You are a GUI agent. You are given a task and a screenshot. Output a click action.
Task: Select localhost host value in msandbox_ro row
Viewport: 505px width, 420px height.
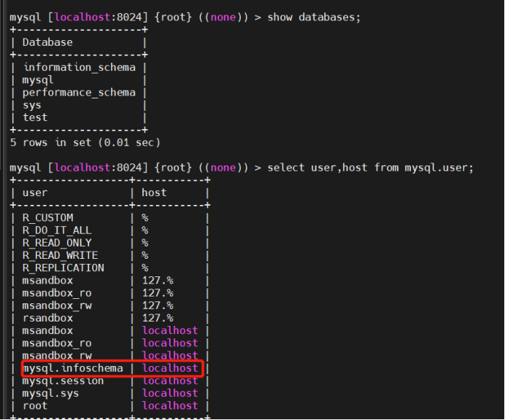170,343
